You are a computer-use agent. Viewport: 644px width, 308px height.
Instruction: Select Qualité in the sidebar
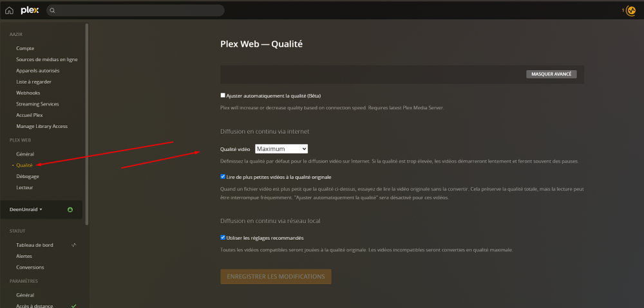pyautogui.click(x=24, y=165)
